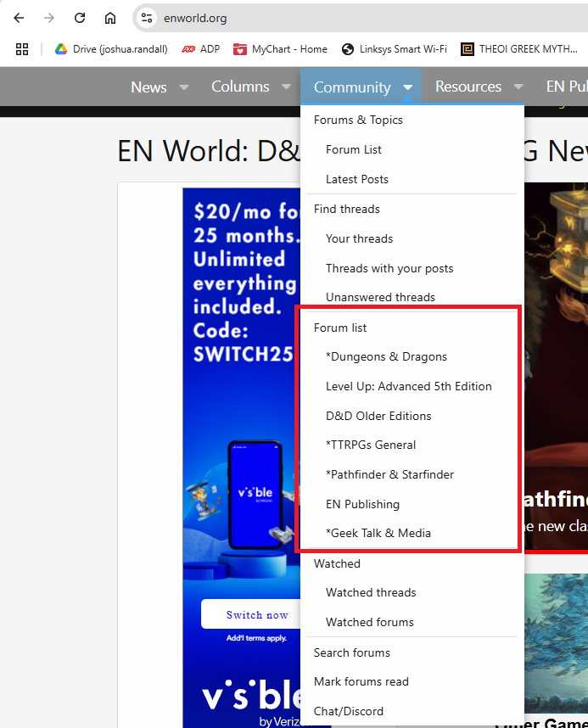Open the browser home page
The image size is (588, 728).
coord(110,18)
